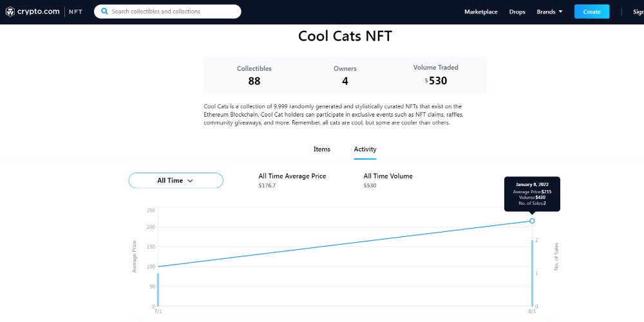
Task: Click the crypto.com NFT logo
Action: pyautogui.click(x=44, y=12)
